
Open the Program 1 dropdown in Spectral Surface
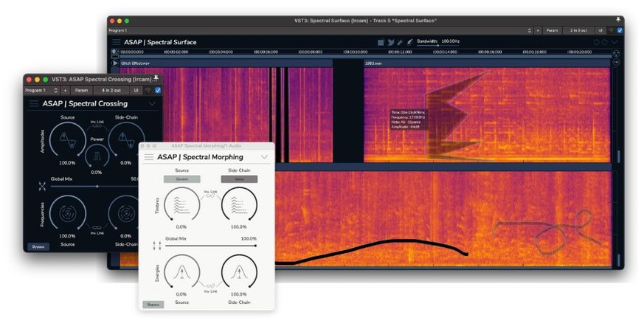pyautogui.click(x=320, y=30)
